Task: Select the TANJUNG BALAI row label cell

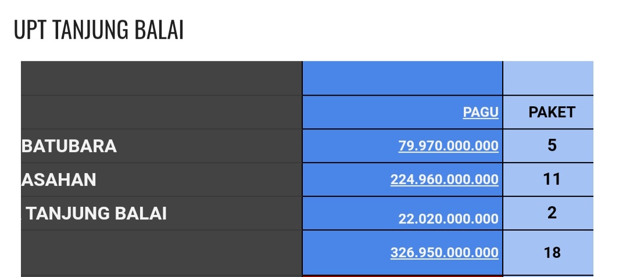Action: click(x=162, y=213)
